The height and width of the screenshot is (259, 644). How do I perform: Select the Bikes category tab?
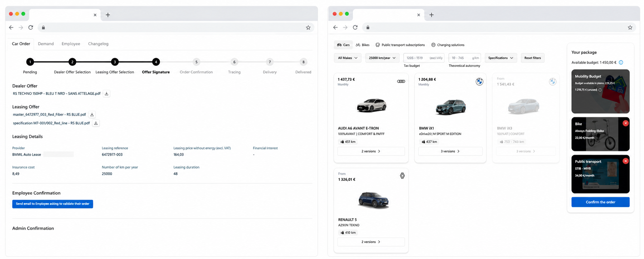pyautogui.click(x=363, y=45)
